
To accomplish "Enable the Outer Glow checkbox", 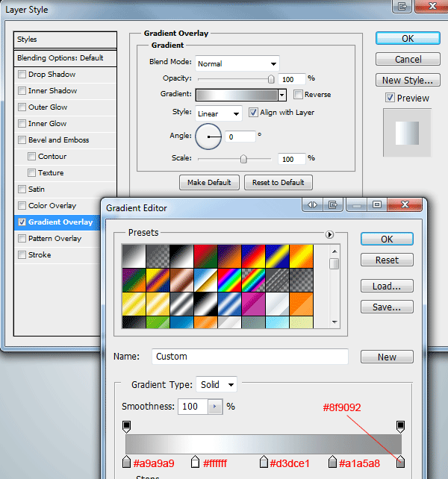I will [x=22, y=107].
